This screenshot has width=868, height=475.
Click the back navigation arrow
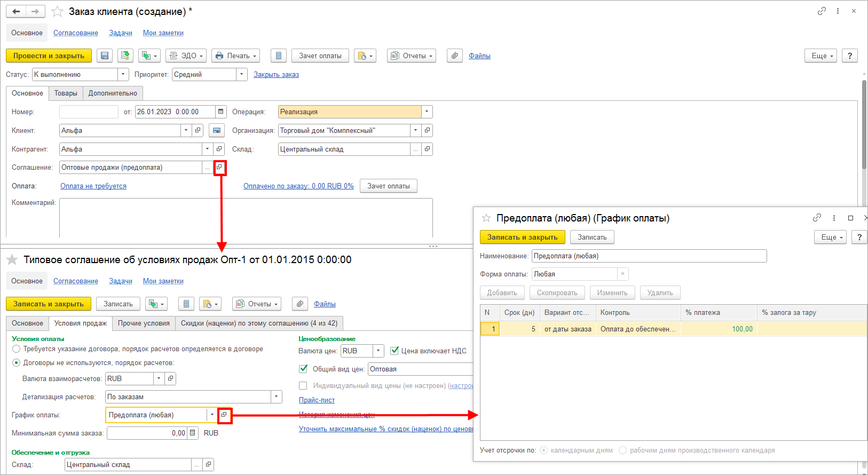click(16, 11)
